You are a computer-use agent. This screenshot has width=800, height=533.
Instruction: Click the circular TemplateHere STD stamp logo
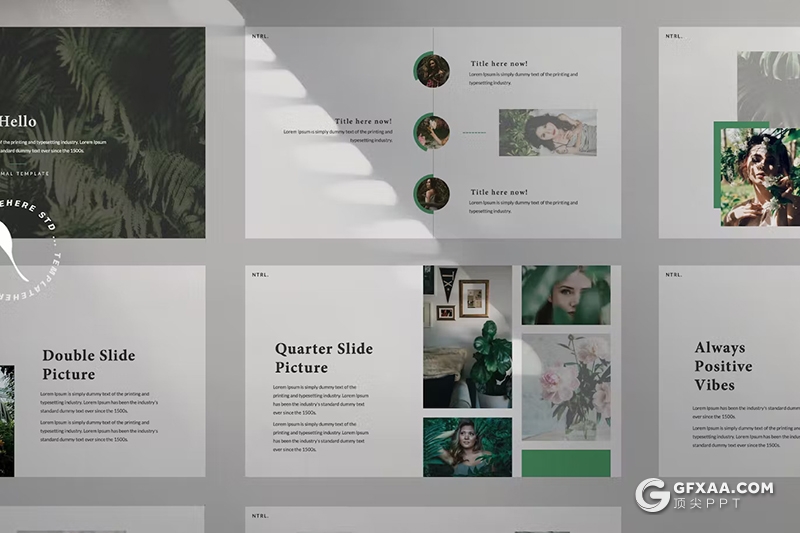tap(22, 242)
